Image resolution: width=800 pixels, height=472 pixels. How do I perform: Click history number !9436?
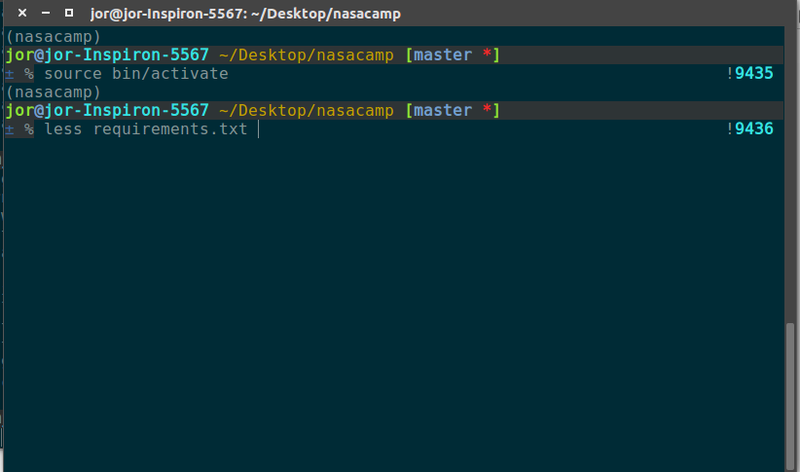[x=752, y=129]
